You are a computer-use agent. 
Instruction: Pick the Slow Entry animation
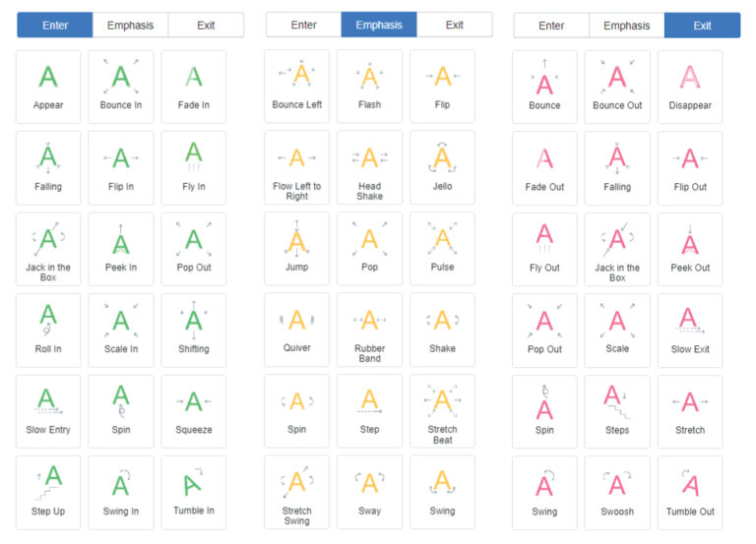click(48, 410)
